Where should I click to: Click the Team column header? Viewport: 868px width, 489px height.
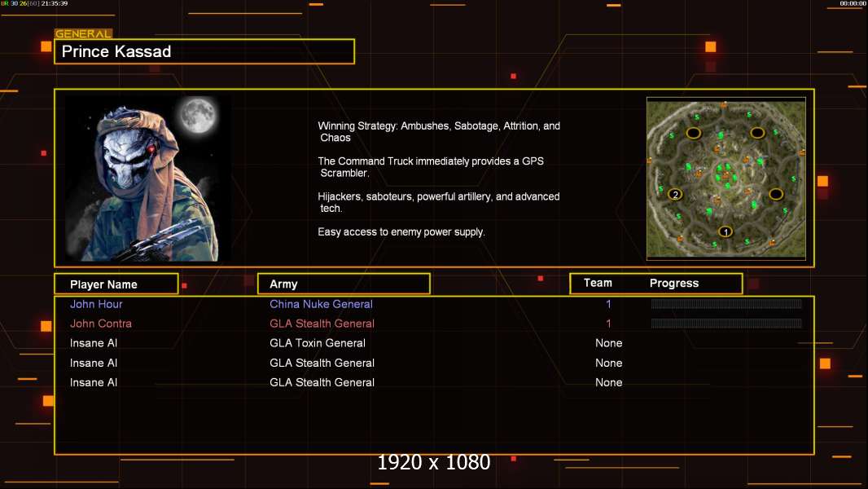(598, 283)
